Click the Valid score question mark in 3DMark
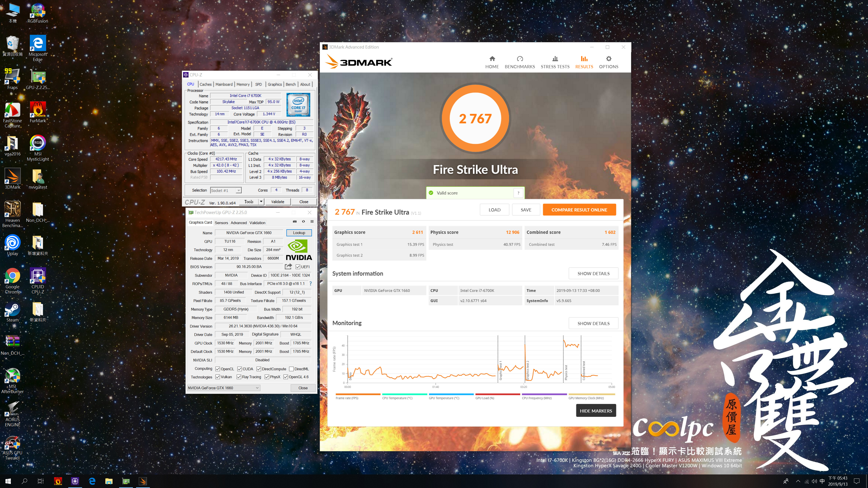The image size is (868, 488). point(518,193)
